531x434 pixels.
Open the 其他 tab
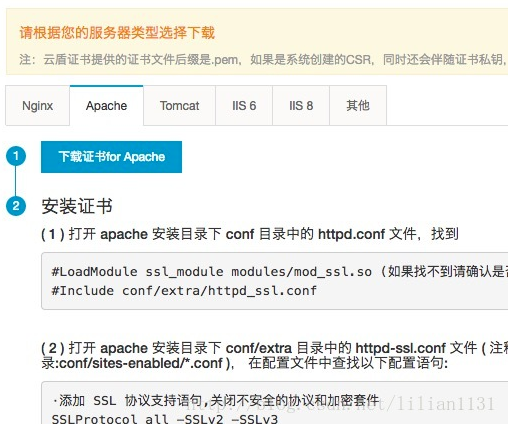pyautogui.click(x=358, y=106)
